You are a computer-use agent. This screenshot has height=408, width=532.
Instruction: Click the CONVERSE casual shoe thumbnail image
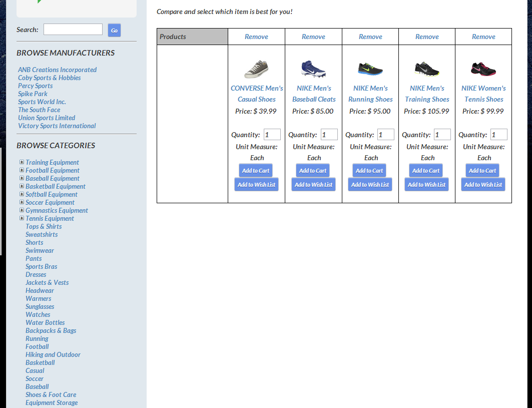click(256, 69)
